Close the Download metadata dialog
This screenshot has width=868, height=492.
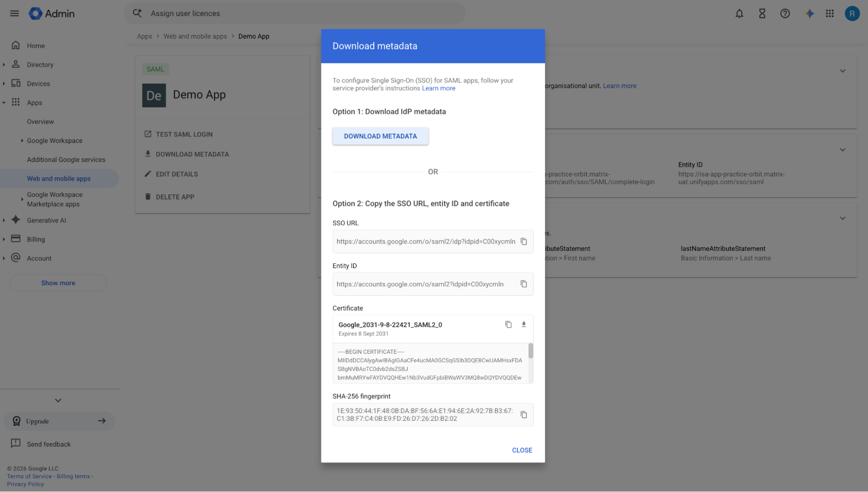[522, 450]
